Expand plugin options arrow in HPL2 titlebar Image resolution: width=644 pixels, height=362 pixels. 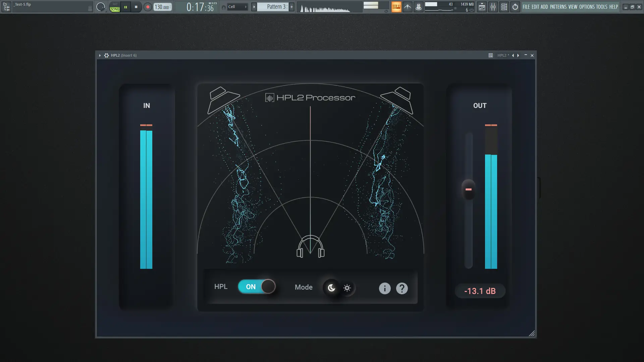tap(100, 55)
